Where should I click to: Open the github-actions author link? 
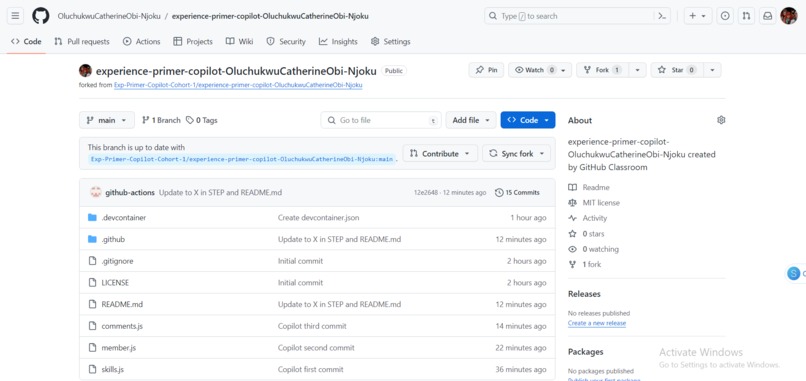click(x=130, y=192)
